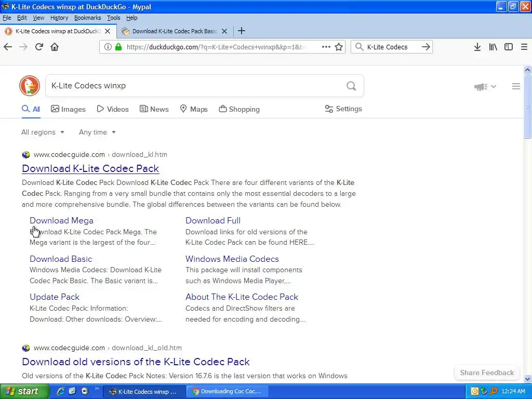Open DuckDuckGo side hamburger menu
The image size is (532, 399).
tap(516, 87)
